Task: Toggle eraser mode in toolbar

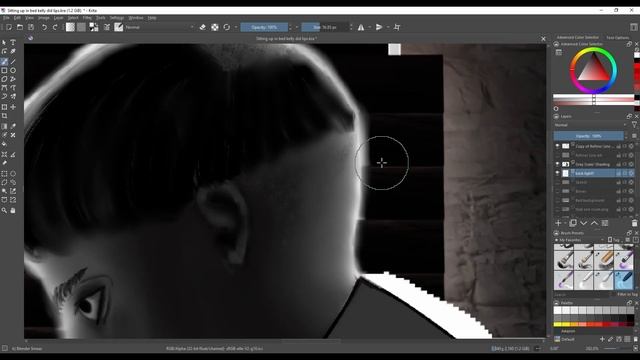Action: point(202,27)
